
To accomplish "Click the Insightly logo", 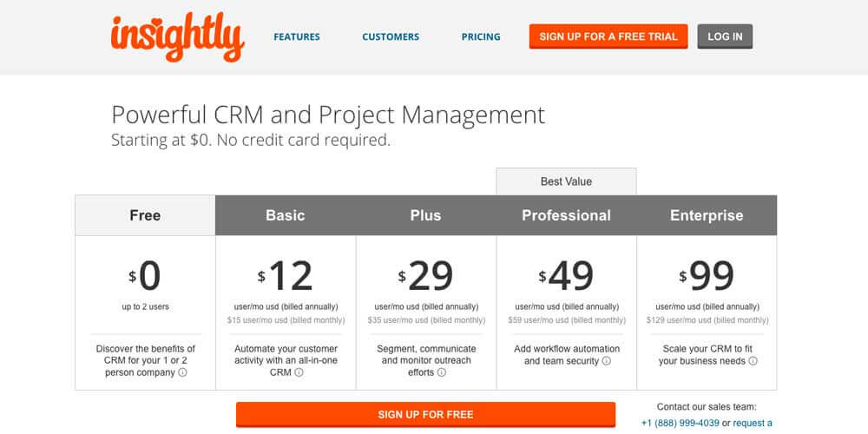I will coord(178,37).
